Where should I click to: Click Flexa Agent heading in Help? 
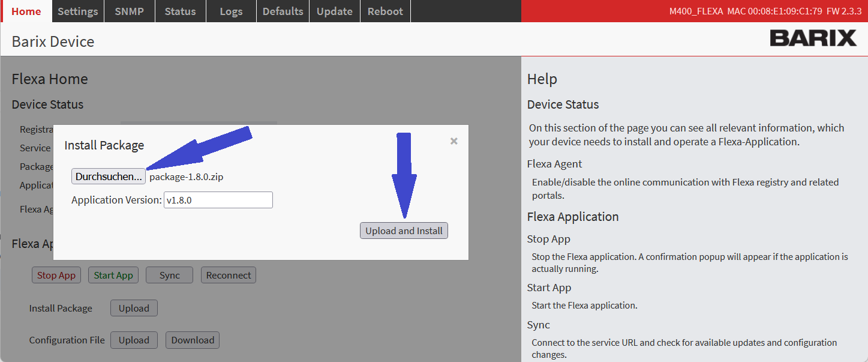click(x=555, y=164)
